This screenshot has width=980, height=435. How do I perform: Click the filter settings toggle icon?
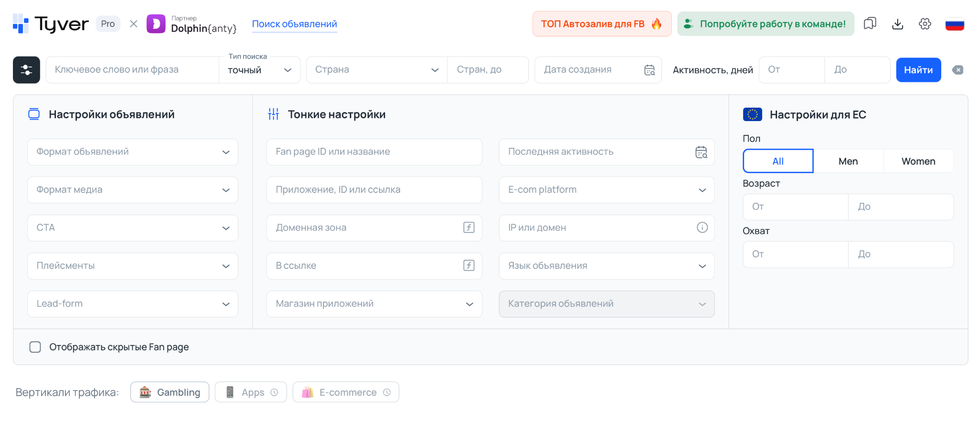pos(26,70)
